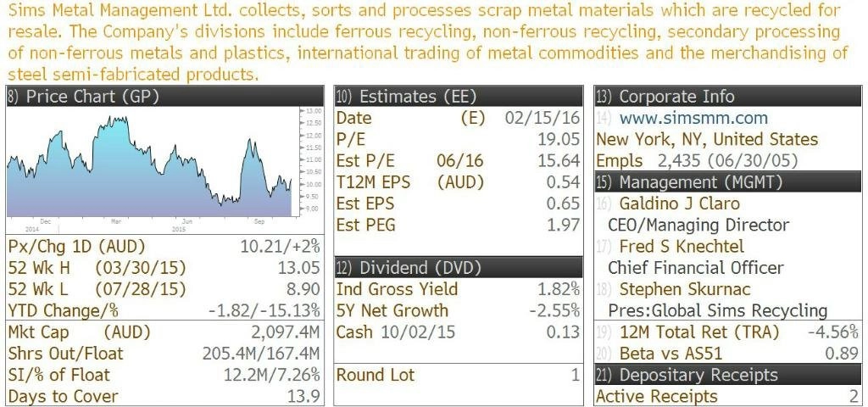The width and height of the screenshot is (868, 407).
Task: Open the Estimates (EE) section header
Action: (459, 97)
